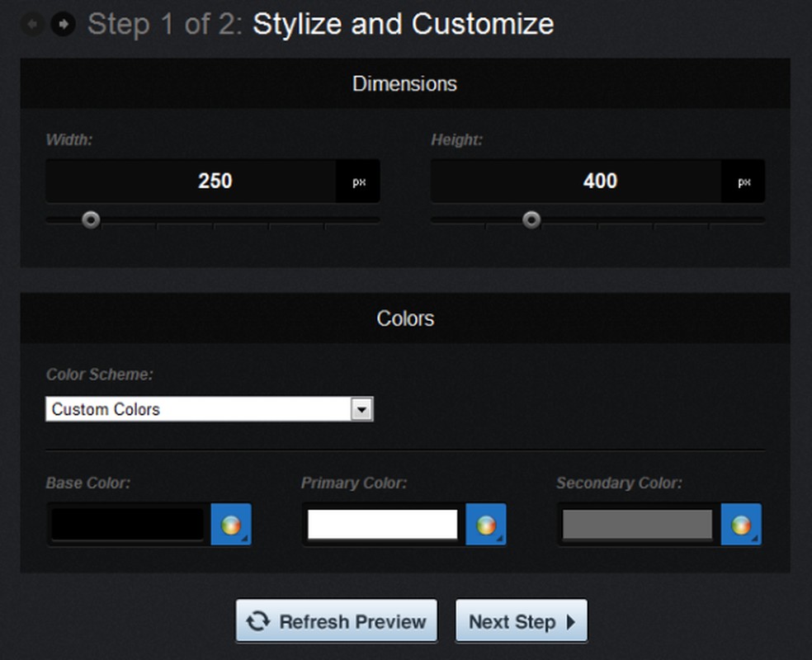
Task: Click the px unit beside Height
Action: 744,182
